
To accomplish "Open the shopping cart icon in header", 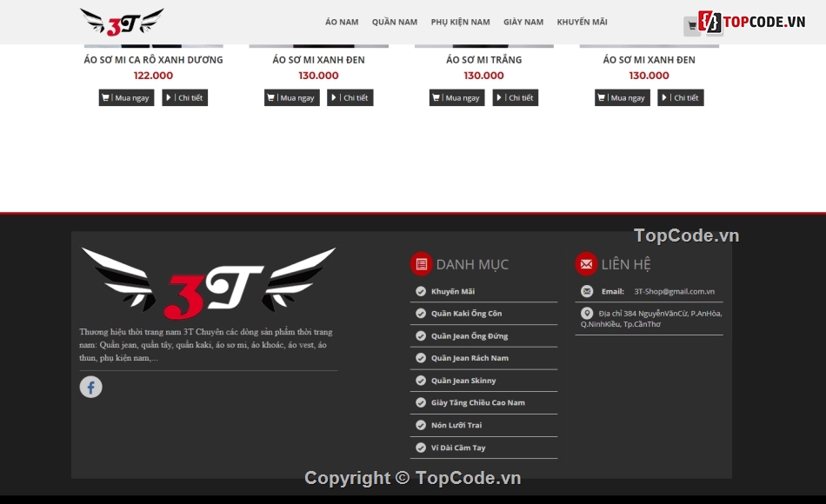I will point(692,26).
